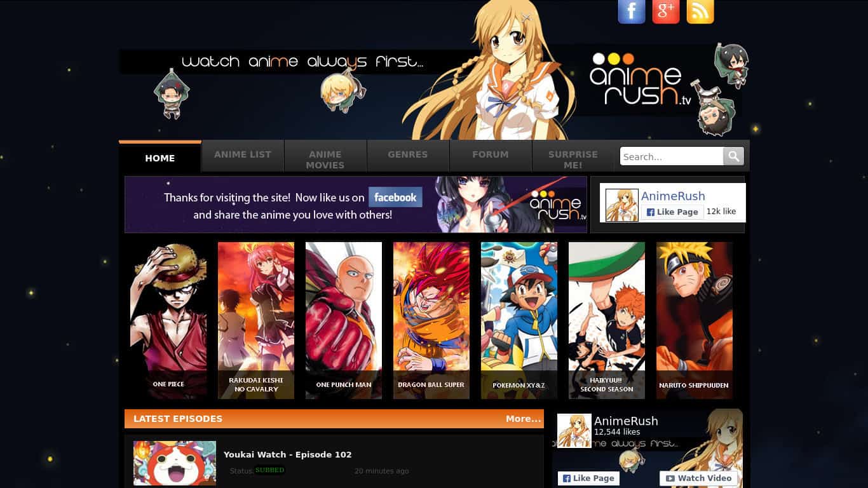Image resolution: width=868 pixels, height=488 pixels.
Task: Click the SUBBED status label
Action: tap(269, 470)
